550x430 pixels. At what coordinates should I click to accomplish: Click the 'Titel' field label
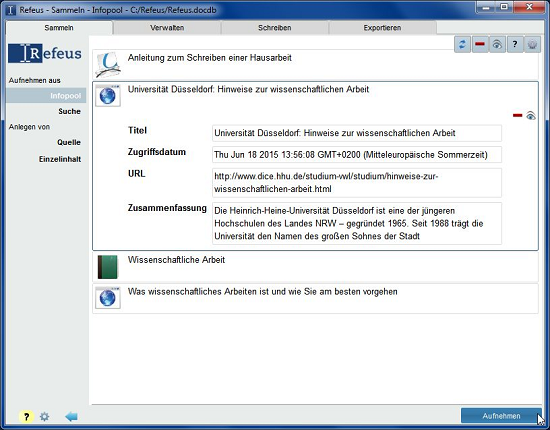tap(137, 130)
